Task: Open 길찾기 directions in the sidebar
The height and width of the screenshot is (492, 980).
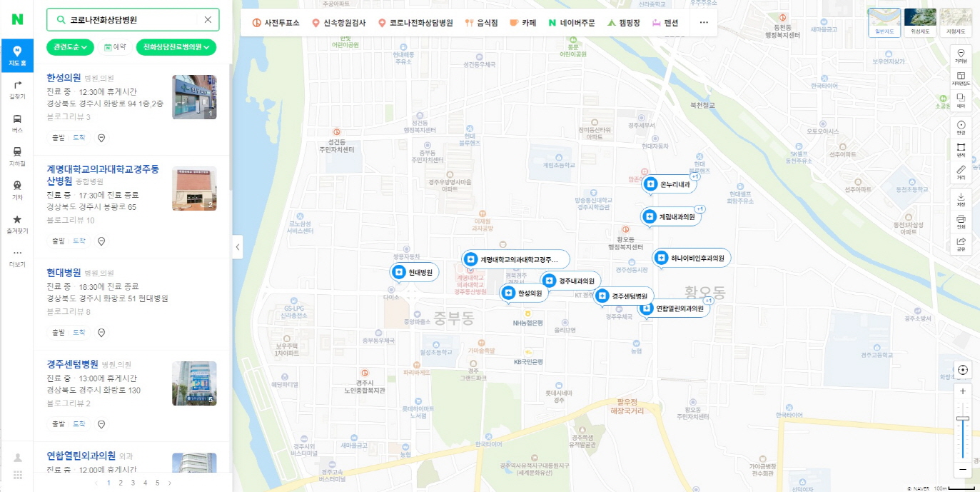Action: [17, 89]
